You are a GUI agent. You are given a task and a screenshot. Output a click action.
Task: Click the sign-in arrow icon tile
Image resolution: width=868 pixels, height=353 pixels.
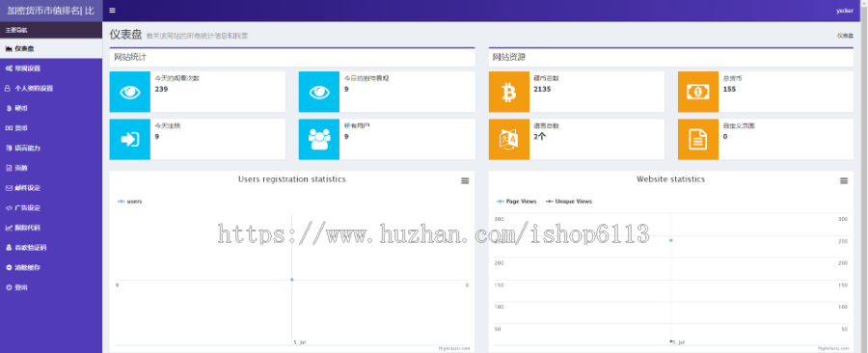point(129,140)
